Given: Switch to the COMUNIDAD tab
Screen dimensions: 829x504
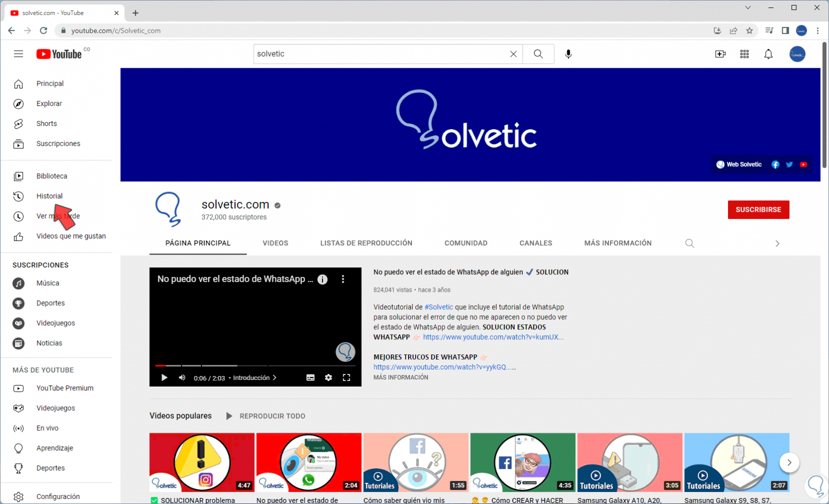Looking at the screenshot, I should (x=466, y=243).
